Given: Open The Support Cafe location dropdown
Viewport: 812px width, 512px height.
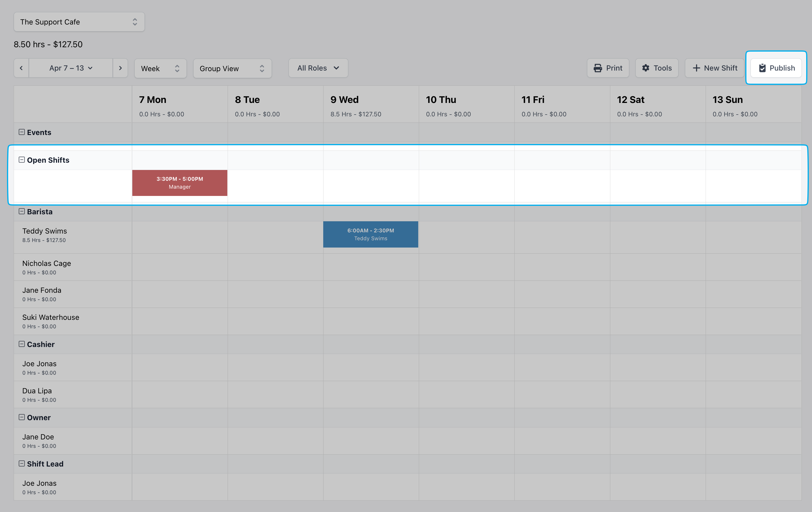Looking at the screenshot, I should pos(79,22).
